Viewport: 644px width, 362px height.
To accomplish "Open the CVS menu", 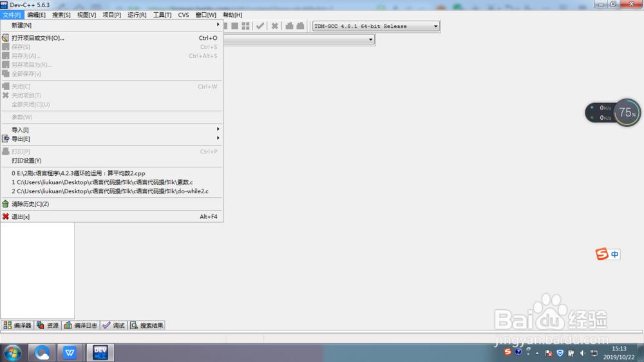I will tap(184, 15).
